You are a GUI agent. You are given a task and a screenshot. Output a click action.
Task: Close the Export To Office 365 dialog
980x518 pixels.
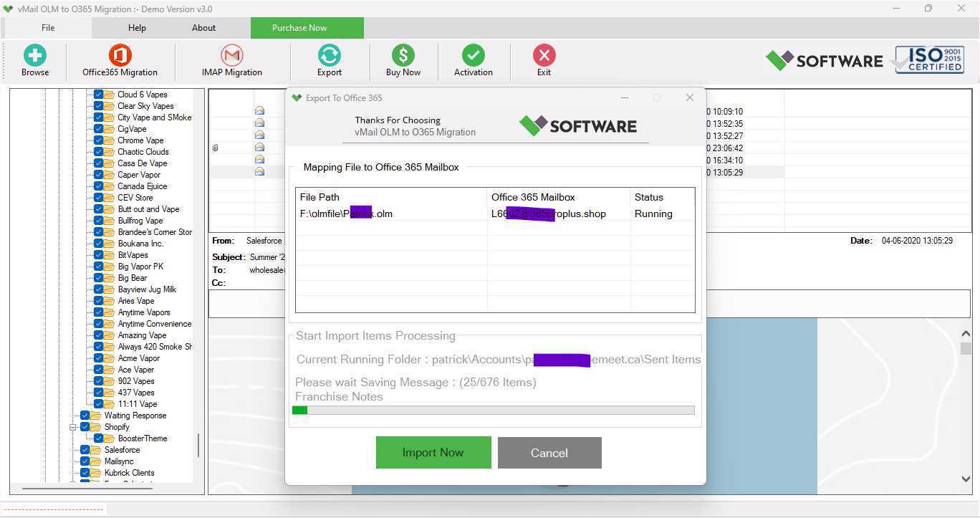(x=690, y=97)
